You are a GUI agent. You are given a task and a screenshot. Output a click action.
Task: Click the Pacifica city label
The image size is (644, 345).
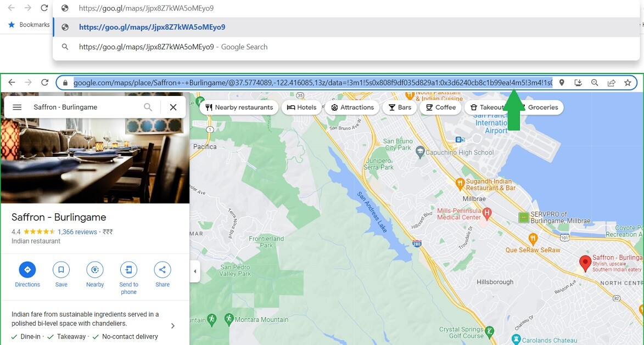point(205,146)
